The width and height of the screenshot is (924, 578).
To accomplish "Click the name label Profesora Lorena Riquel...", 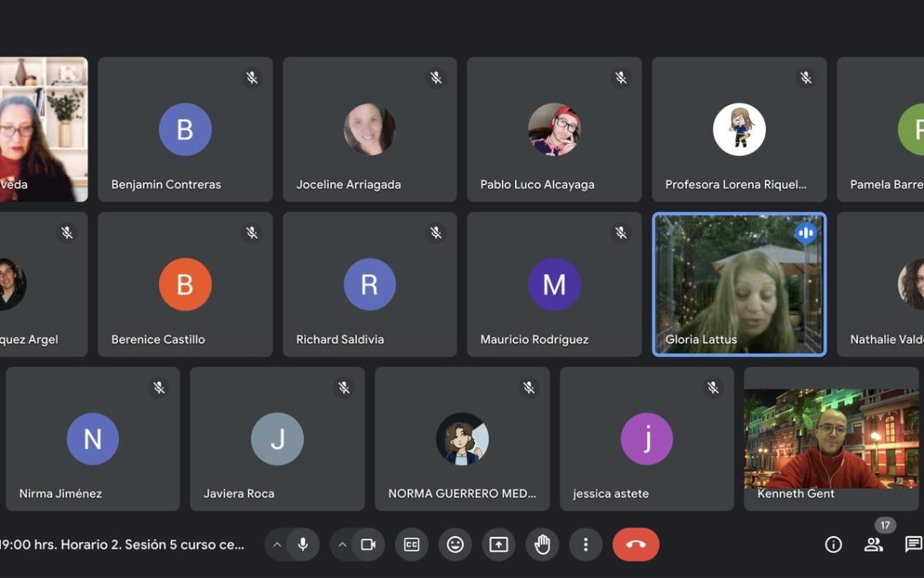I will [x=736, y=185].
